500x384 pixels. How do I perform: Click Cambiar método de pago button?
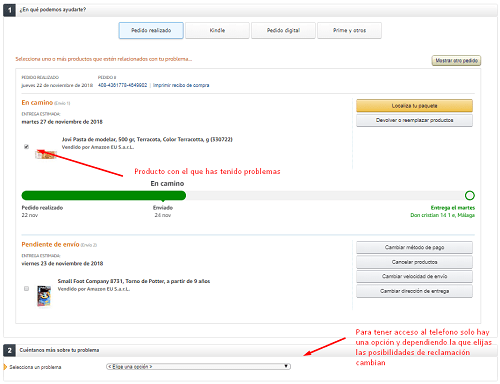pyautogui.click(x=414, y=247)
